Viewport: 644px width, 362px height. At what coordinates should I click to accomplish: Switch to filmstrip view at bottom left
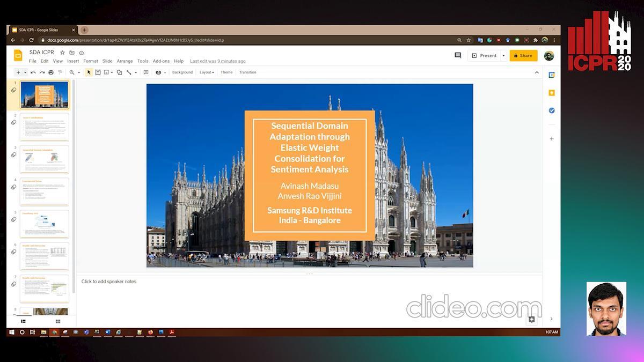(x=23, y=321)
